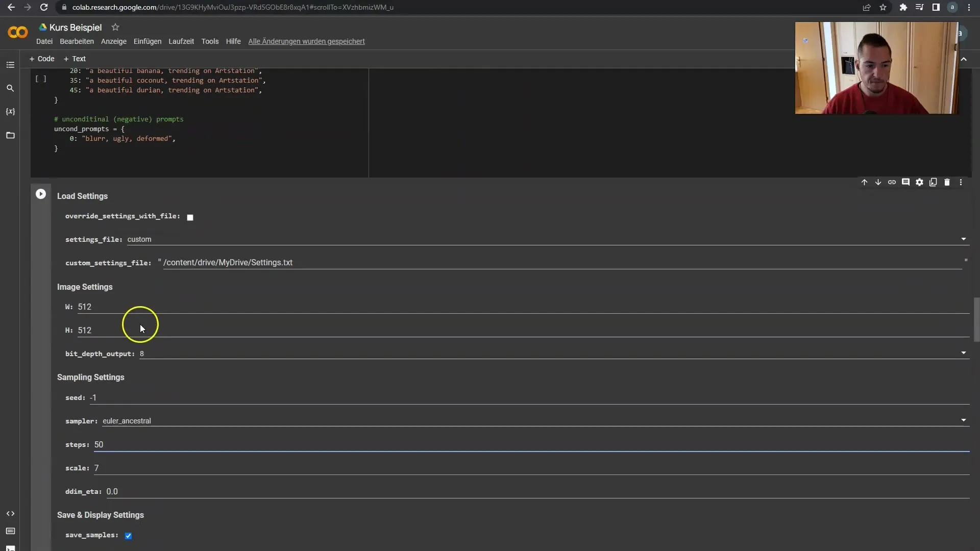Open the code snippets icon

10,514
